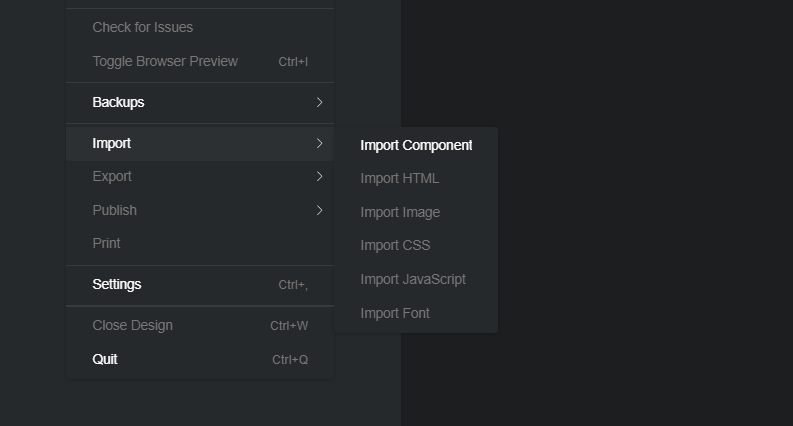Expand the Backups chevron arrow

(319, 102)
